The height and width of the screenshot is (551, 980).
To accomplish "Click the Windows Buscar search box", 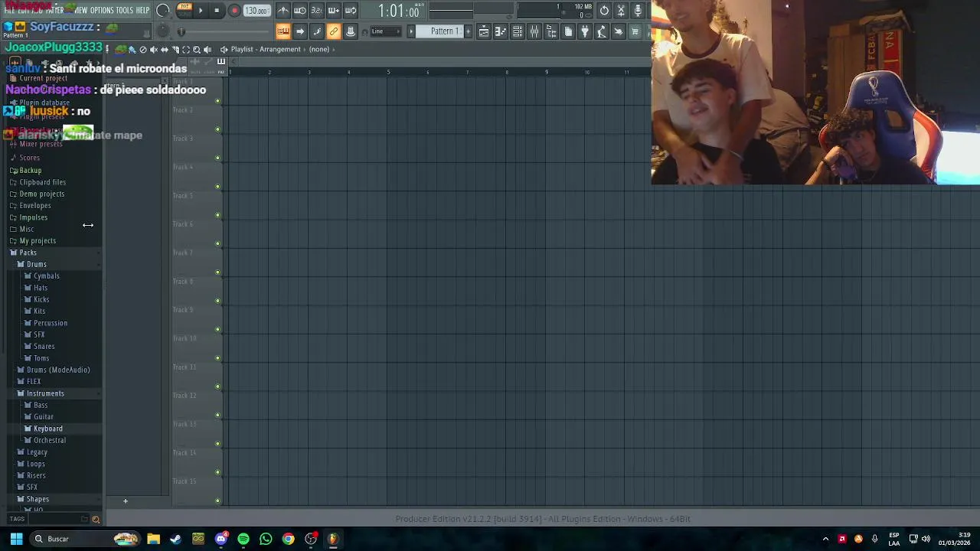I will pyautogui.click(x=84, y=539).
